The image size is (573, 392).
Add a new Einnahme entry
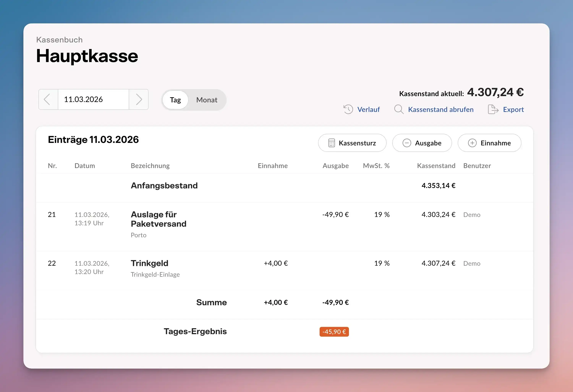coord(489,143)
